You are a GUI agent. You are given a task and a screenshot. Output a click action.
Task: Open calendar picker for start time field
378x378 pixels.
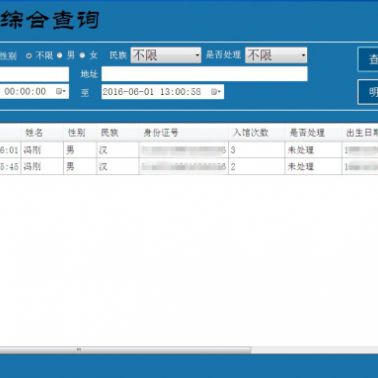point(61,91)
